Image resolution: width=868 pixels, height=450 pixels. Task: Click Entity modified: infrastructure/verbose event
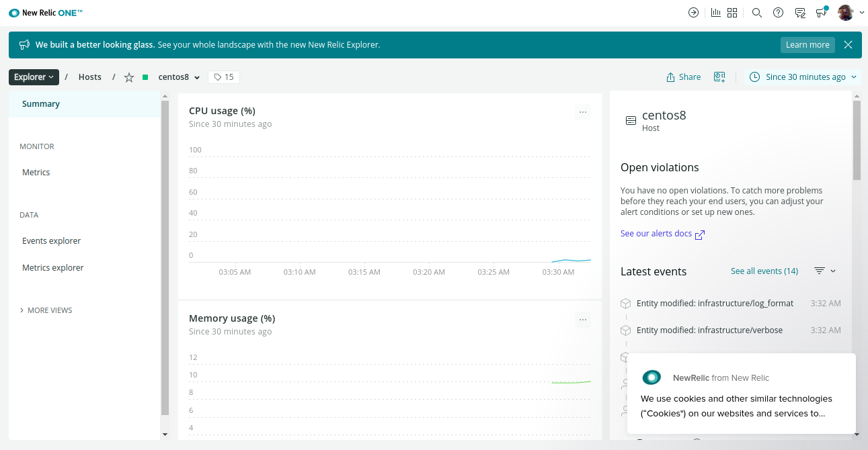(x=709, y=330)
